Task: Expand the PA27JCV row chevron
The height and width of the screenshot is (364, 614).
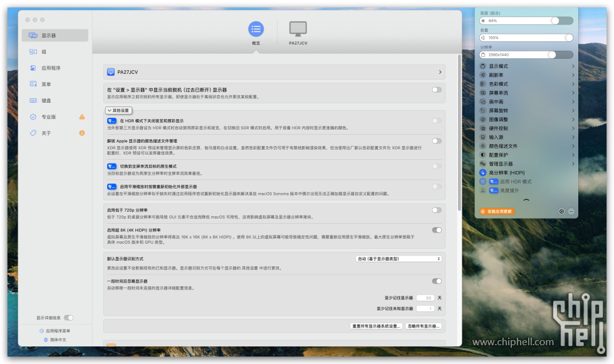Action: (440, 72)
